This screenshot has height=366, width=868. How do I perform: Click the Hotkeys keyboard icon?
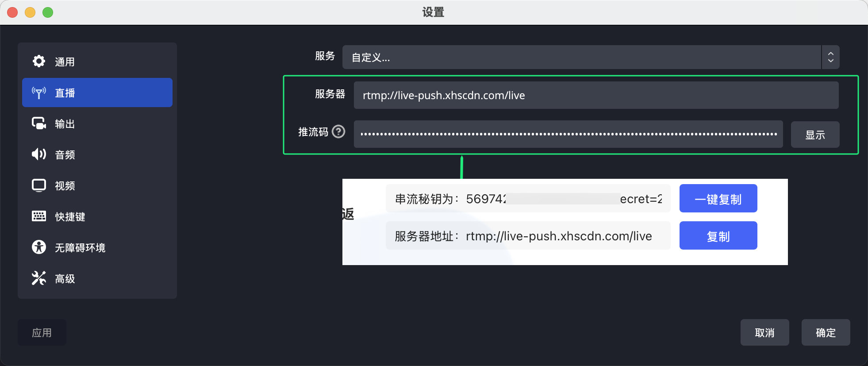[39, 216]
